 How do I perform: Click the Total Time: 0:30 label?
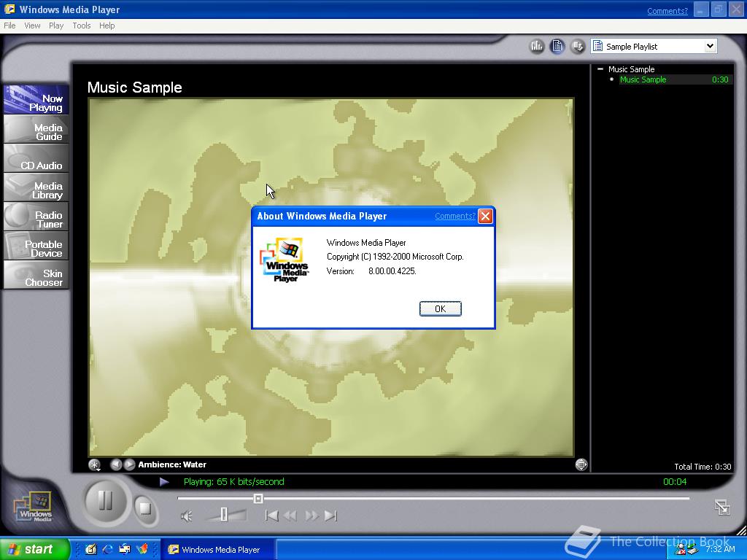tap(703, 467)
